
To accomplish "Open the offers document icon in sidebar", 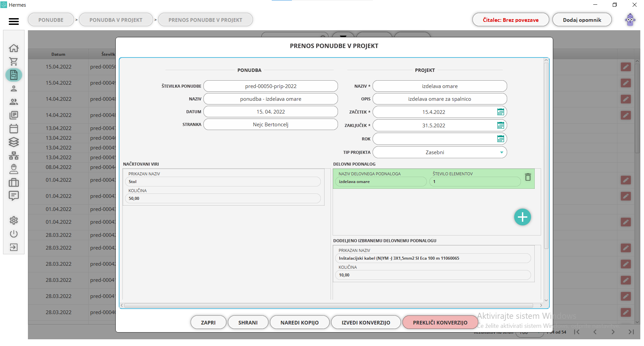I will coord(14,75).
